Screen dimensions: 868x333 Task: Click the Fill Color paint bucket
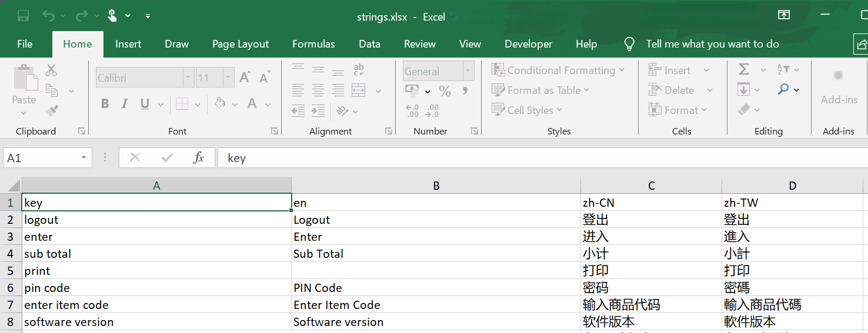220,104
